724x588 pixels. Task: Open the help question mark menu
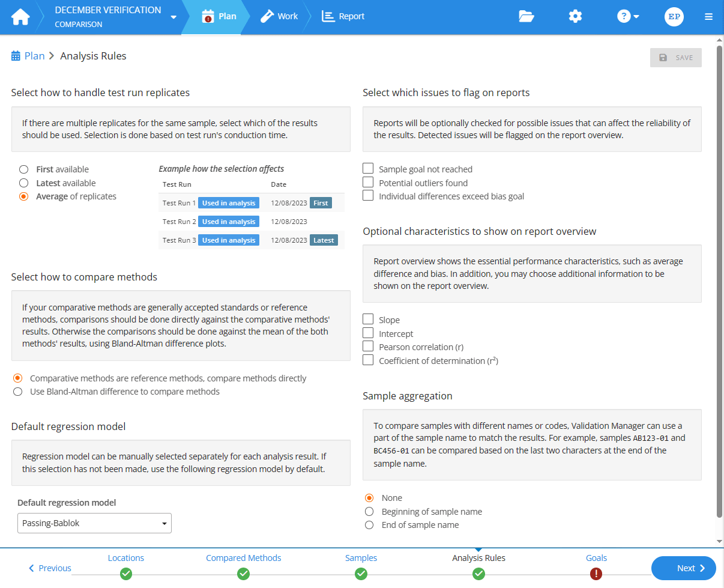[628, 17]
